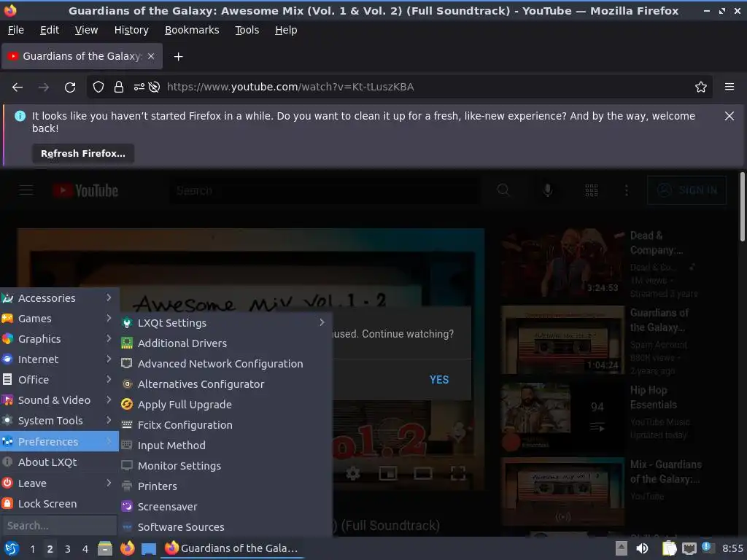Image resolution: width=747 pixels, height=560 pixels.
Task: Select the Preferences menu category
Action: click(x=59, y=441)
